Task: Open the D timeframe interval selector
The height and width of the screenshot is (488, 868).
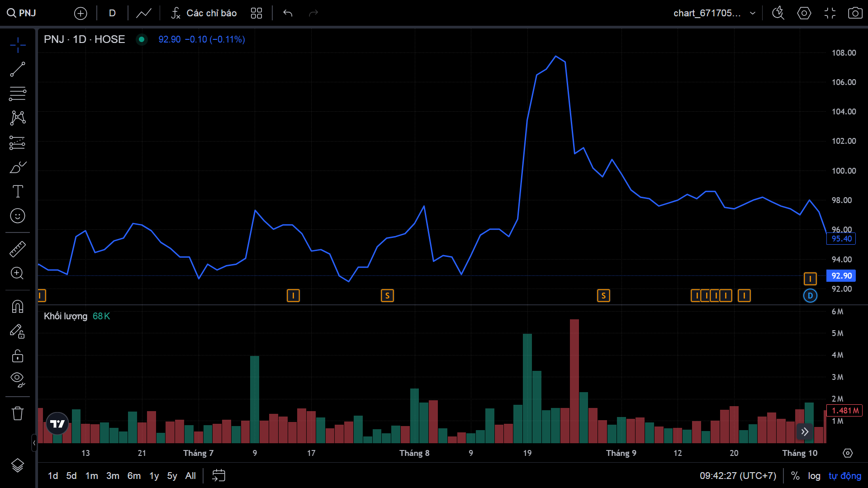Action: click(x=112, y=13)
